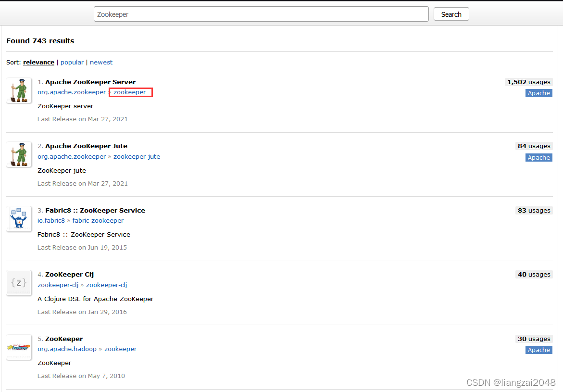Viewport: 563px width, 392px height.
Task: Open the Apache ZooKeeper Server title
Action: (x=90, y=82)
